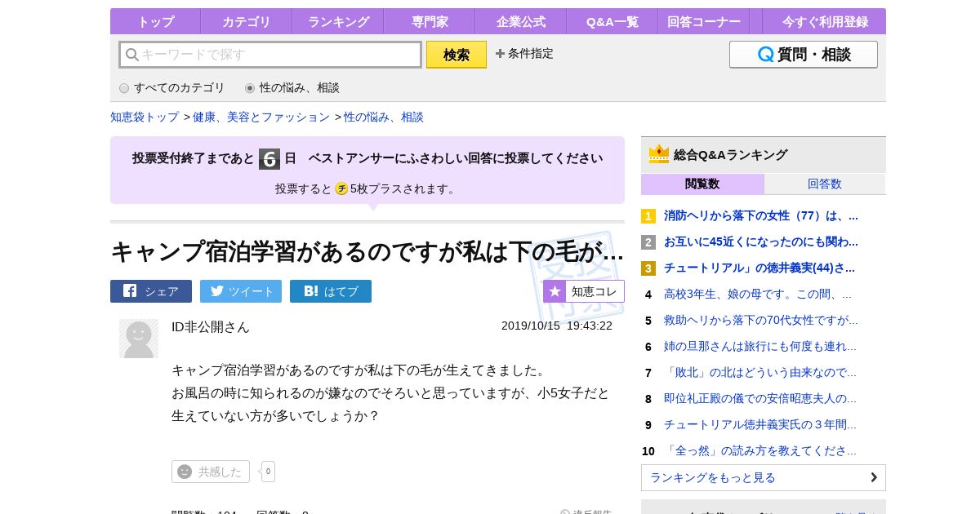980x514 pixels.
Task: Open the ランキング navigation tab
Action: (338, 21)
